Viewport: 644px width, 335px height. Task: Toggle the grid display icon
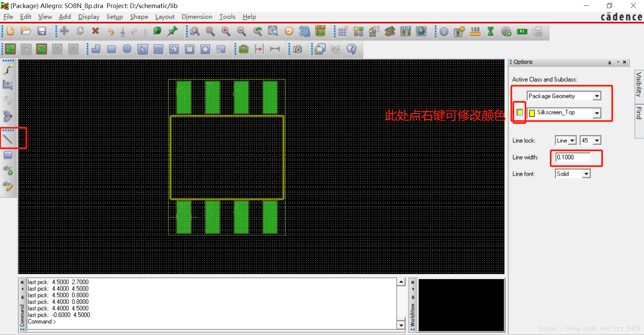(342, 31)
